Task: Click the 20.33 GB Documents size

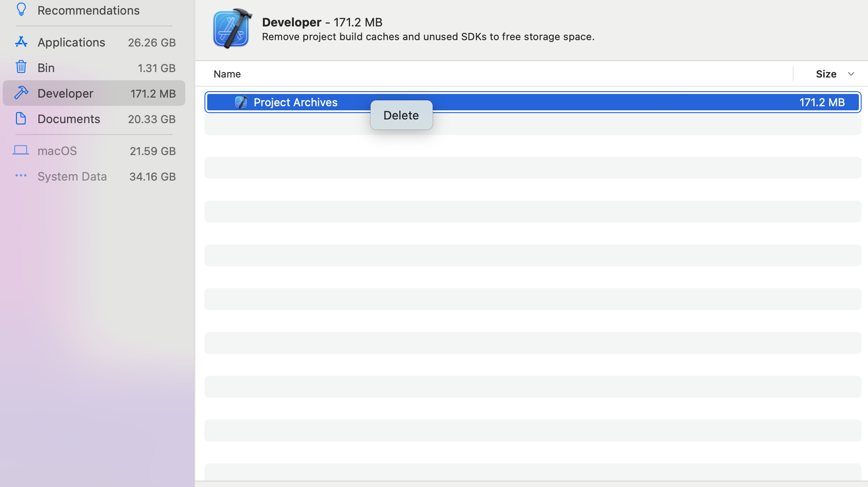Action: [152, 119]
